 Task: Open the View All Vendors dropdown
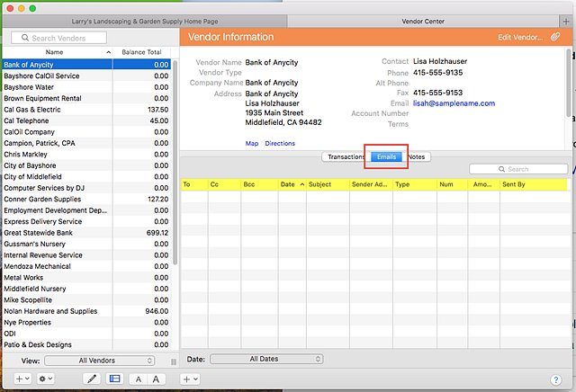pyautogui.click(x=99, y=361)
